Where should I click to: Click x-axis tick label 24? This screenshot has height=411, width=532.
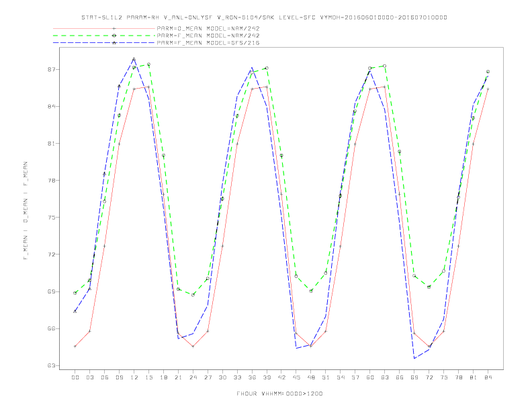tap(193, 377)
